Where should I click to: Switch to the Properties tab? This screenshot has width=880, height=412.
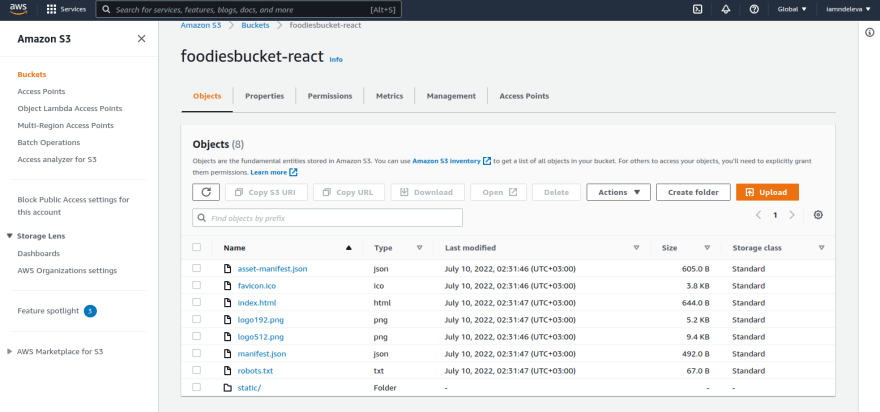pyautogui.click(x=264, y=96)
